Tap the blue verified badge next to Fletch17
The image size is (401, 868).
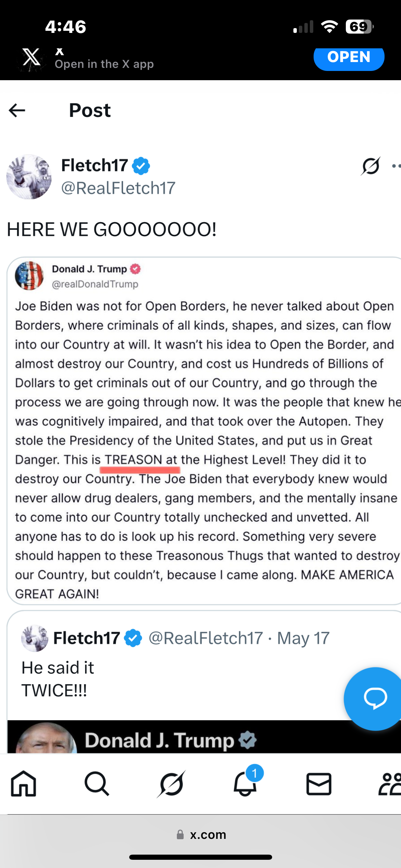click(x=141, y=166)
